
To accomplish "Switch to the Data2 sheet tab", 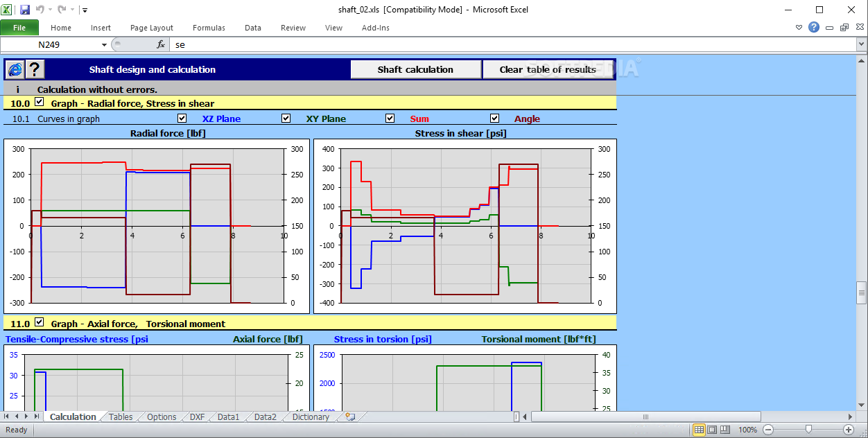I will [x=265, y=417].
